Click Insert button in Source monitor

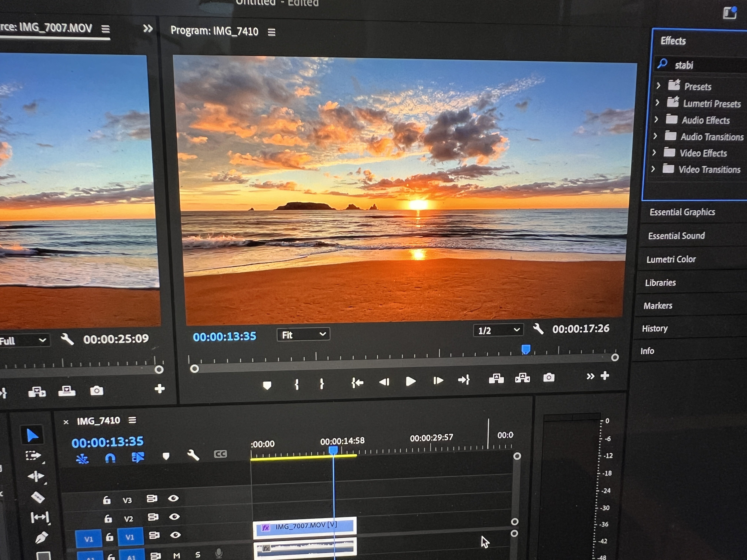(x=37, y=391)
